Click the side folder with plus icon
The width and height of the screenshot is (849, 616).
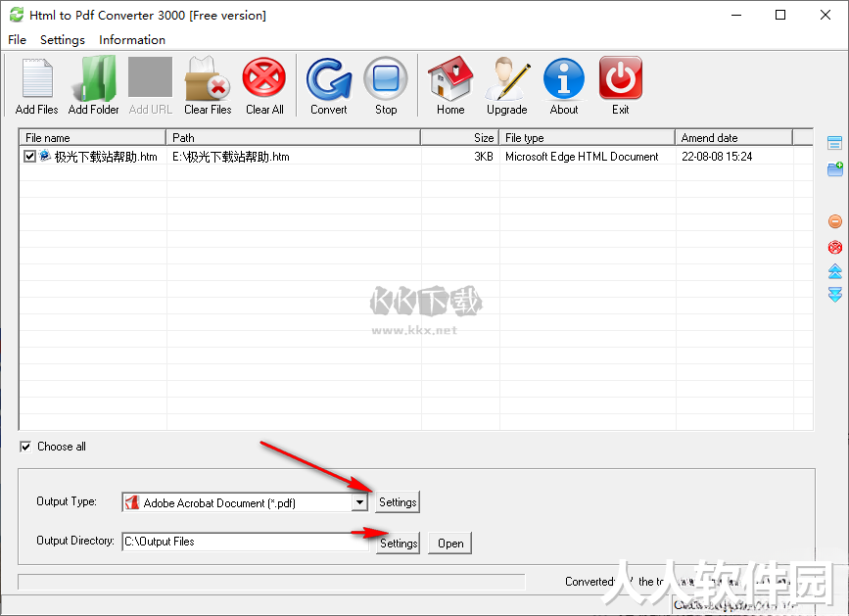tap(835, 168)
